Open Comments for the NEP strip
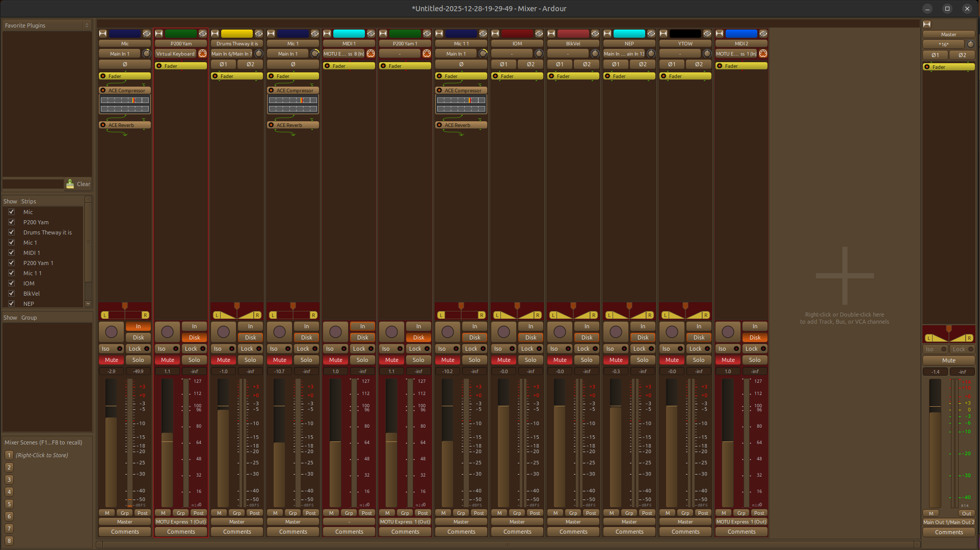This screenshot has width=980, height=550. click(629, 532)
